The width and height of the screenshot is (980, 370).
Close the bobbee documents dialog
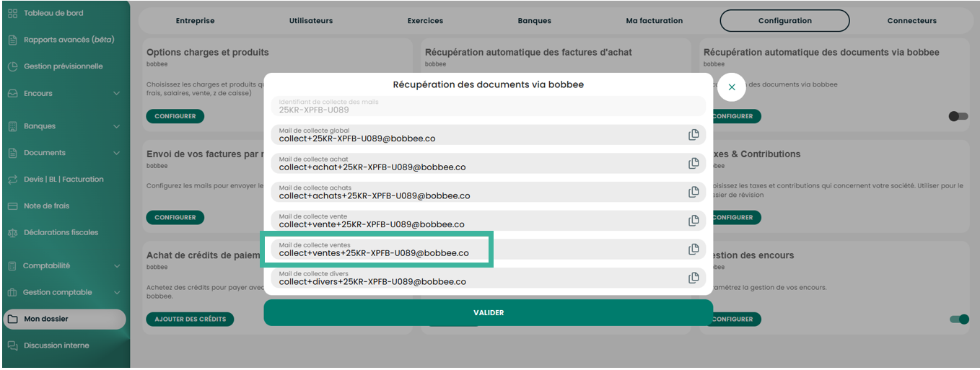coord(732,87)
